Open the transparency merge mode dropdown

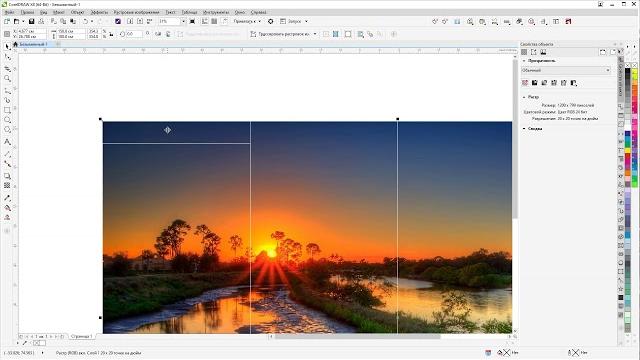click(566, 70)
